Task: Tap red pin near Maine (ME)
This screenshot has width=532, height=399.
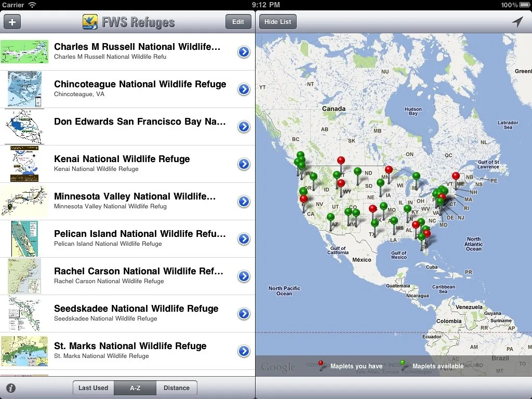Action: click(x=456, y=176)
